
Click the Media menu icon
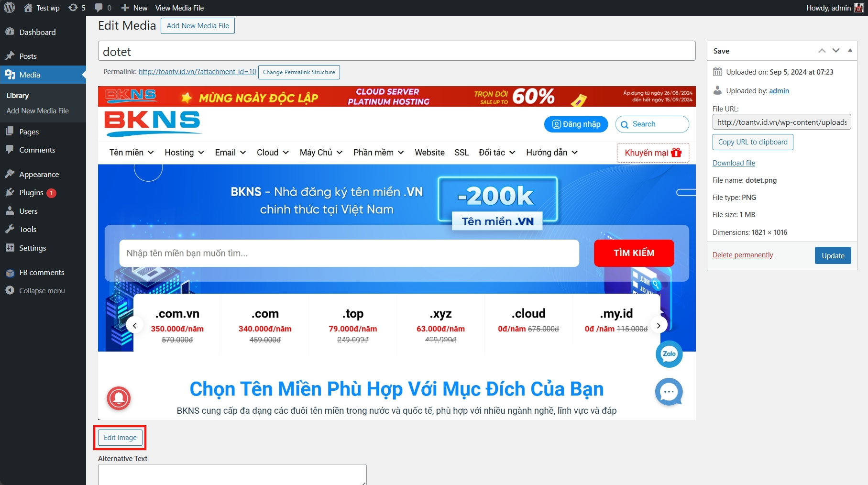point(10,75)
